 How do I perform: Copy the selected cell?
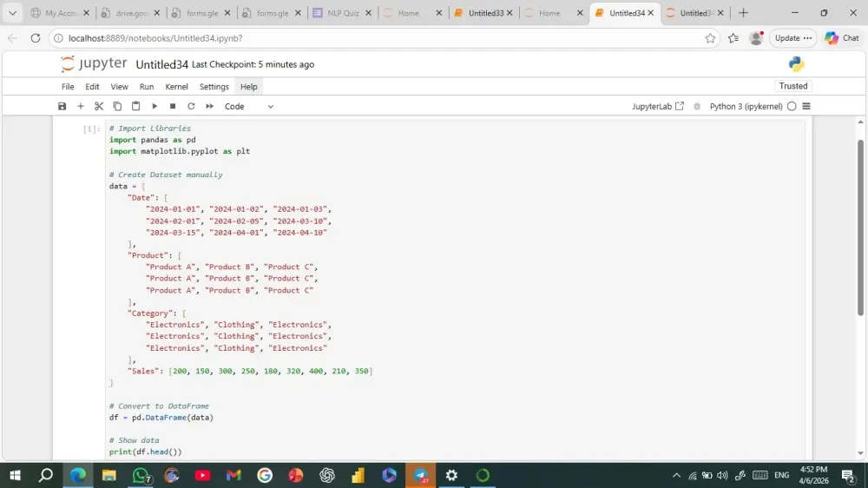(117, 106)
